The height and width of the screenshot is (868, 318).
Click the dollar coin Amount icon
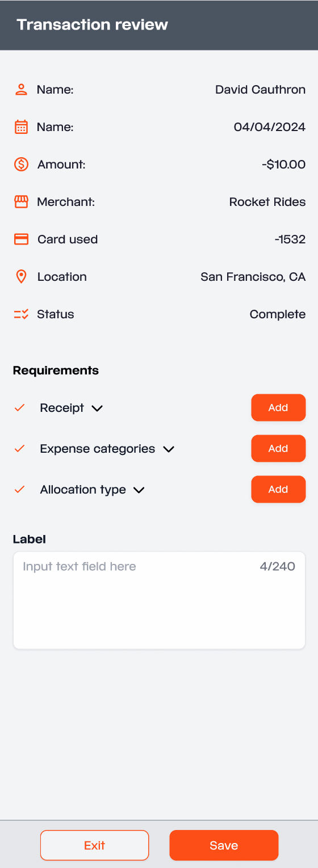coord(21,165)
